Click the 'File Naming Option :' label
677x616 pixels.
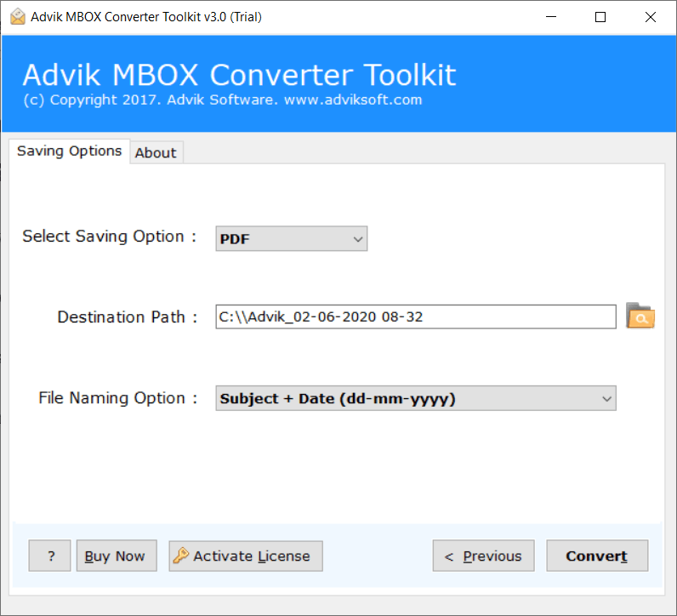click(118, 398)
